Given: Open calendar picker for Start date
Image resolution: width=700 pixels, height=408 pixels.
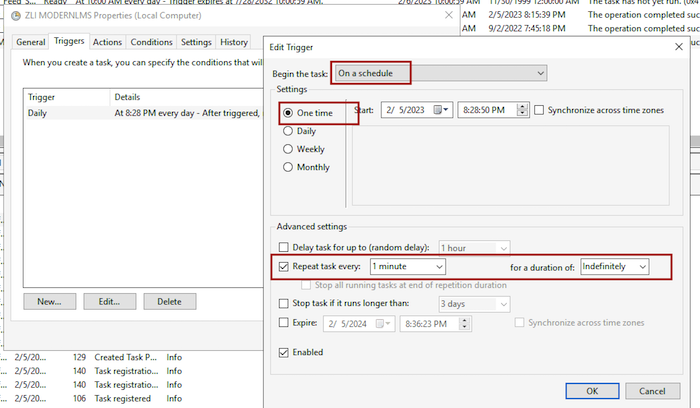Looking at the screenshot, I should tap(441, 110).
